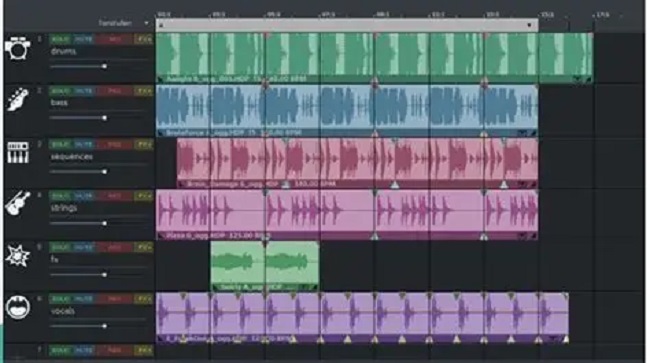Image resolution: width=650 pixels, height=363 pixels.
Task: Solo the sequences track
Action: pyautogui.click(x=60, y=144)
